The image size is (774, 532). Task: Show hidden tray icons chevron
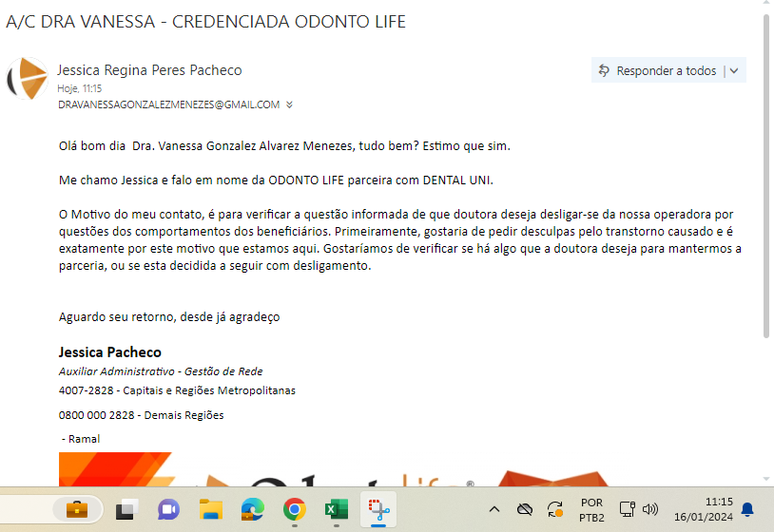494,509
